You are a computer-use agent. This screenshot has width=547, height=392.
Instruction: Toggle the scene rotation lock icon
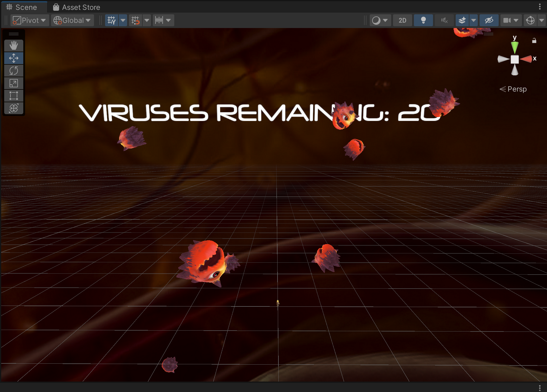click(534, 41)
